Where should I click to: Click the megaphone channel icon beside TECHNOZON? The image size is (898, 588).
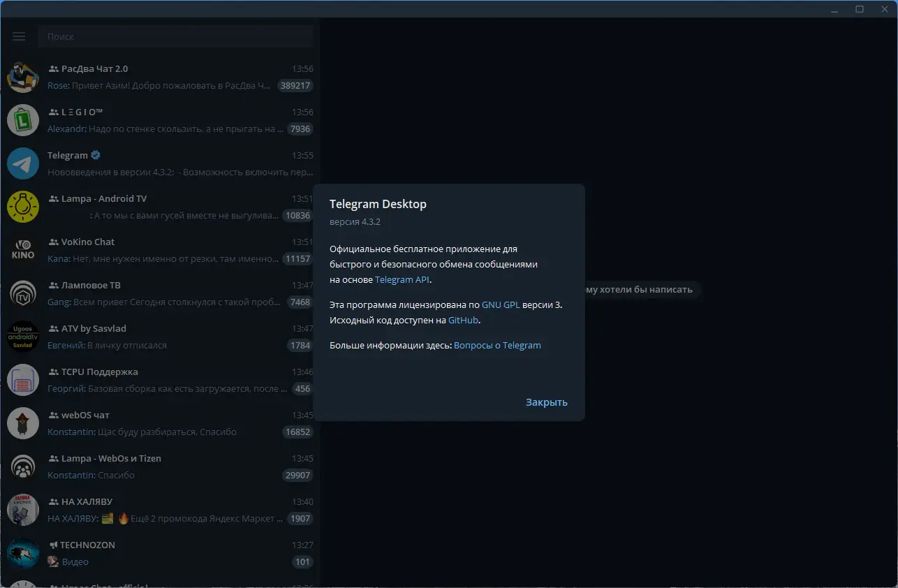(53, 545)
